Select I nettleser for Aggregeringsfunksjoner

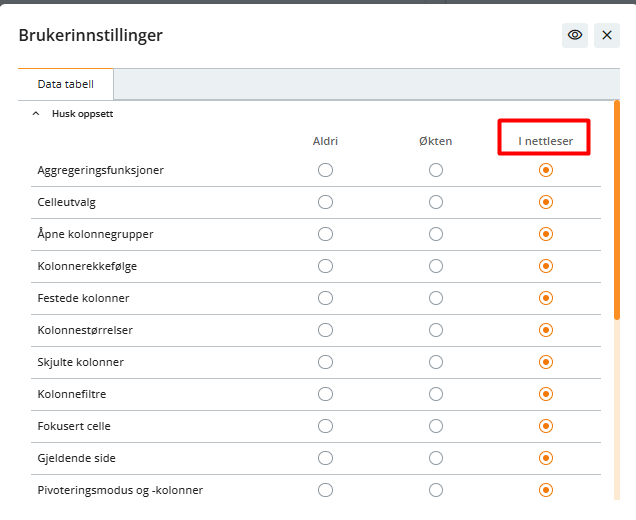546,170
